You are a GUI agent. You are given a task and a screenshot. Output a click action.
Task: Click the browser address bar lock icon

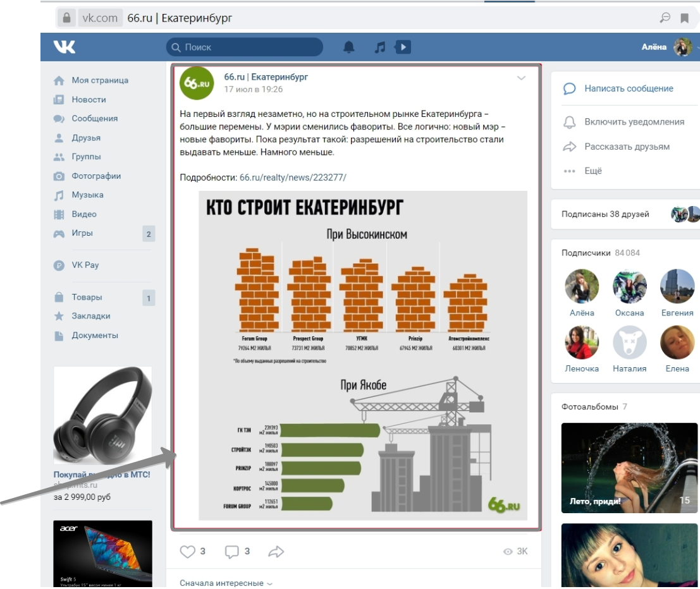66,18
